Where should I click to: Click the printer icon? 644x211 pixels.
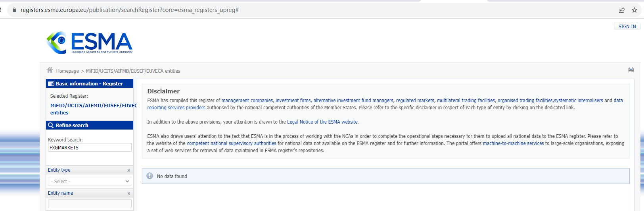click(631, 70)
